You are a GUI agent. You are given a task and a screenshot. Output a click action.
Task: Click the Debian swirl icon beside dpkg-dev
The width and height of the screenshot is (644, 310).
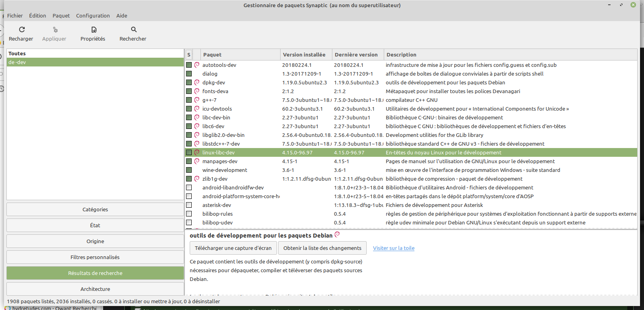click(x=197, y=82)
